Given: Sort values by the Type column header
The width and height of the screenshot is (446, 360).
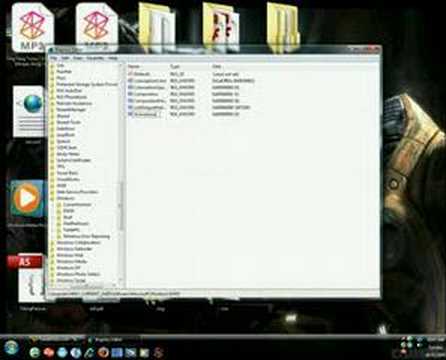Looking at the screenshot, I should click(175, 67).
